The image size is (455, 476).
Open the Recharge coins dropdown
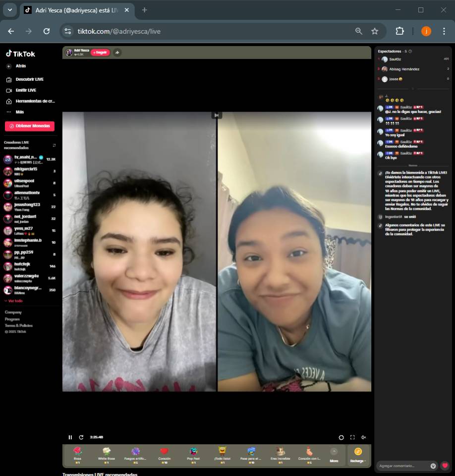358,455
